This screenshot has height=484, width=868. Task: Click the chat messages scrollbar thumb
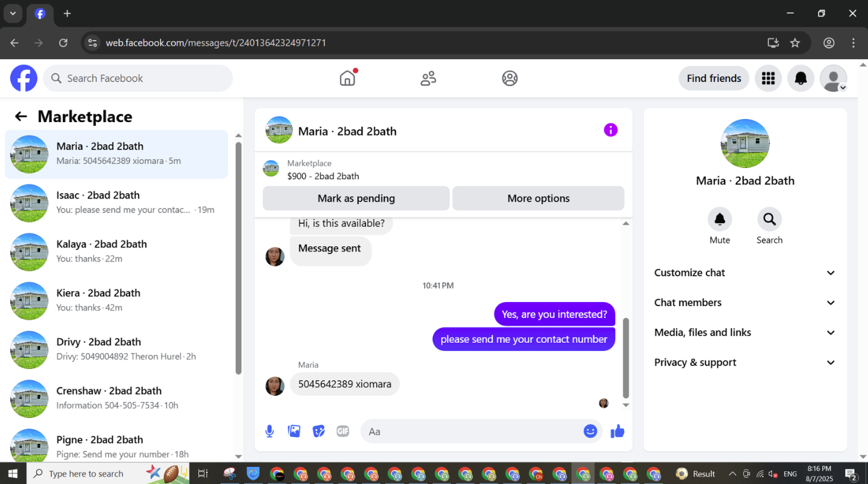(626, 358)
